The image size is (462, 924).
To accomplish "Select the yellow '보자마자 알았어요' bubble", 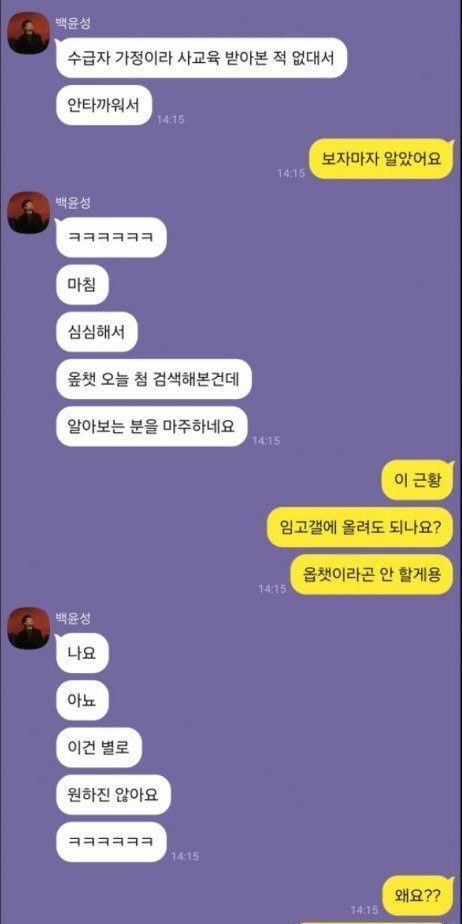I will point(381,159).
